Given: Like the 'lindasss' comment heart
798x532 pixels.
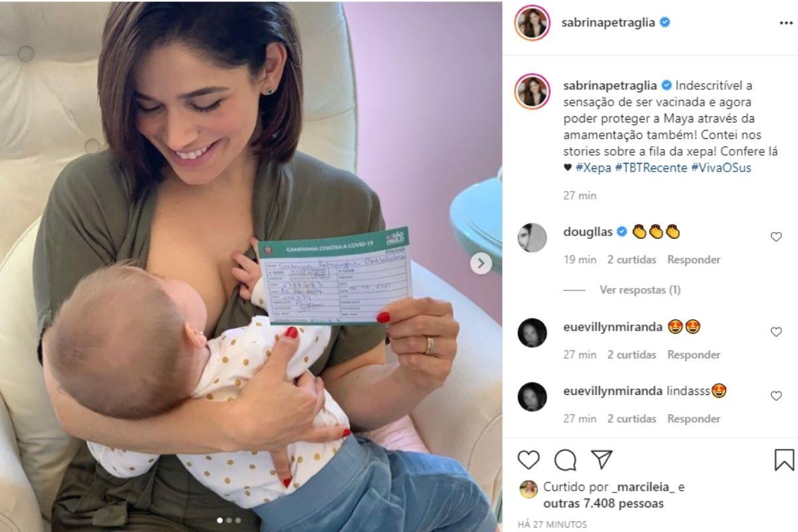Looking at the screenshot, I should pos(776,396).
